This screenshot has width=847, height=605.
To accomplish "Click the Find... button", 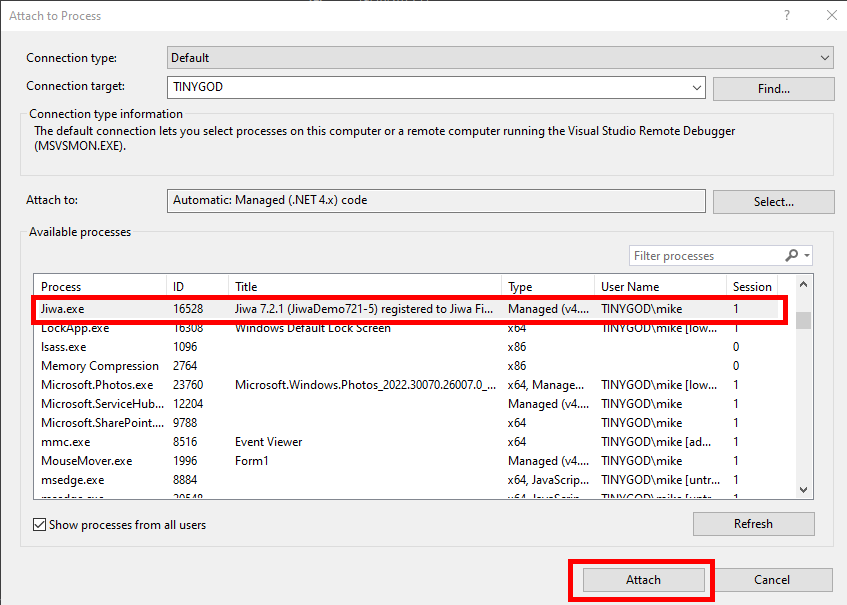I will (773, 89).
